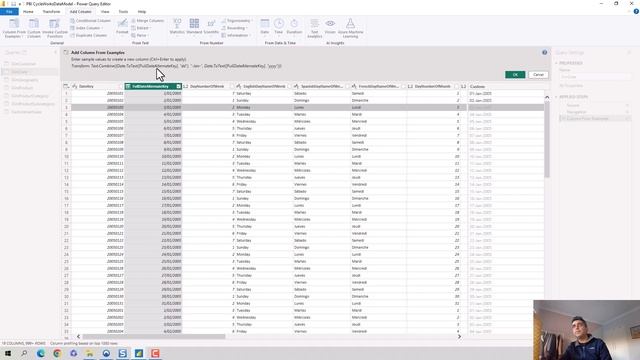Image resolution: width=640 pixels, height=360 pixels.
Task: Click the first example cell 01-Jan-2005
Action: tap(506, 93)
